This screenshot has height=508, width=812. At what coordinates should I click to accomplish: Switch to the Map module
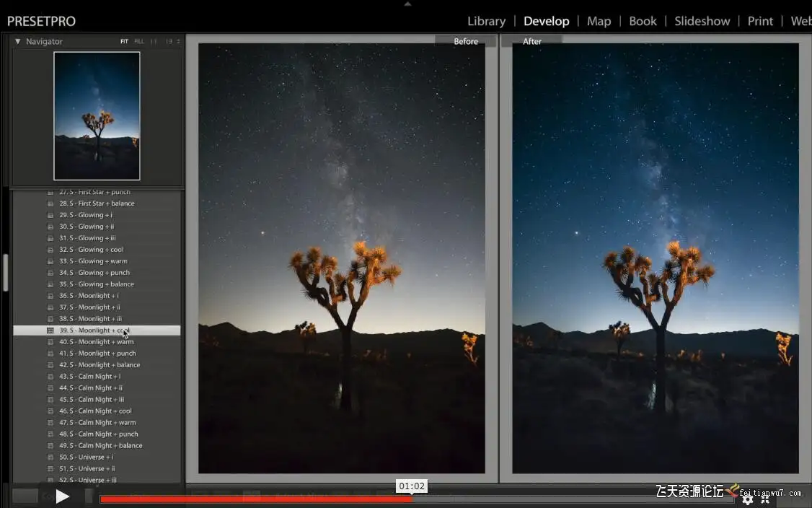click(599, 21)
